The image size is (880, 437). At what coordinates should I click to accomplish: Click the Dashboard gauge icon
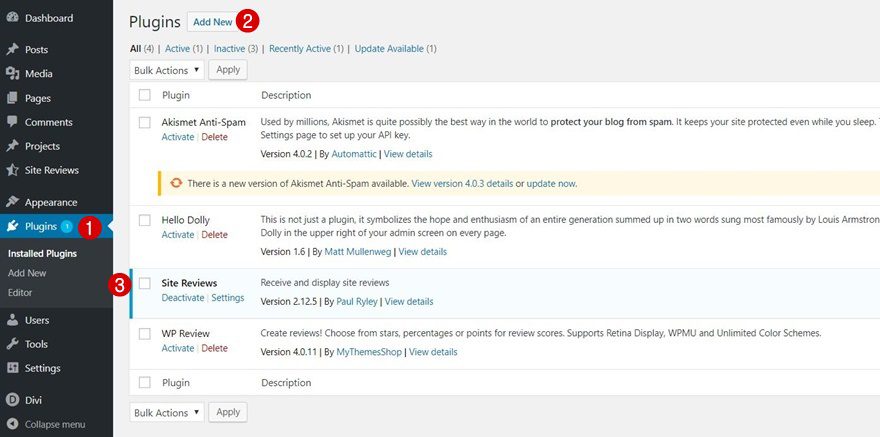(x=12, y=18)
